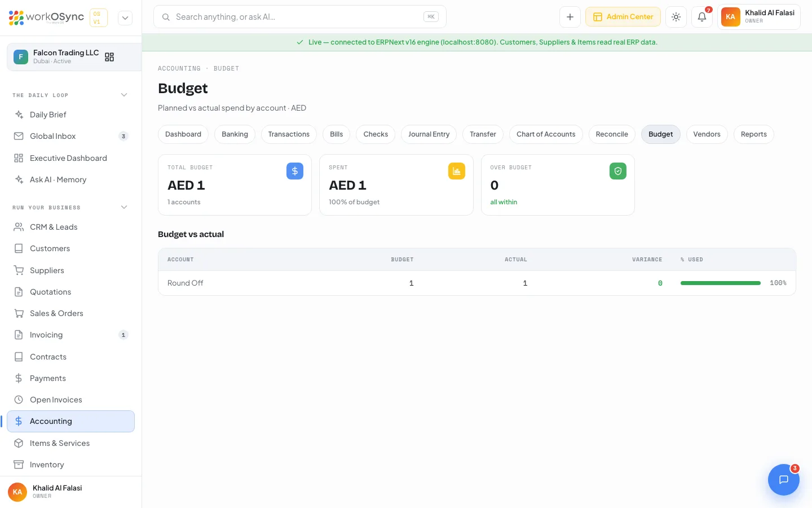The height and width of the screenshot is (508, 812).
Task: Open the Admin Center button
Action: [x=623, y=17]
